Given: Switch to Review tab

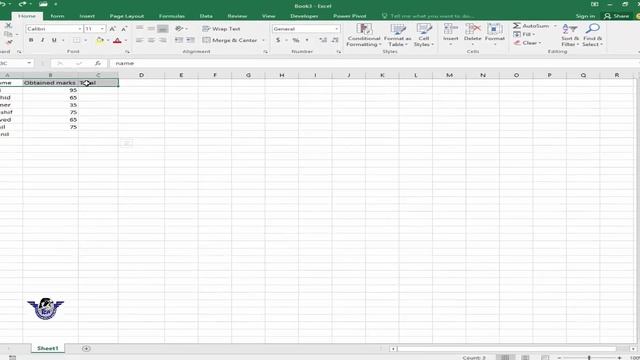Looking at the screenshot, I should pyautogui.click(x=237, y=16).
